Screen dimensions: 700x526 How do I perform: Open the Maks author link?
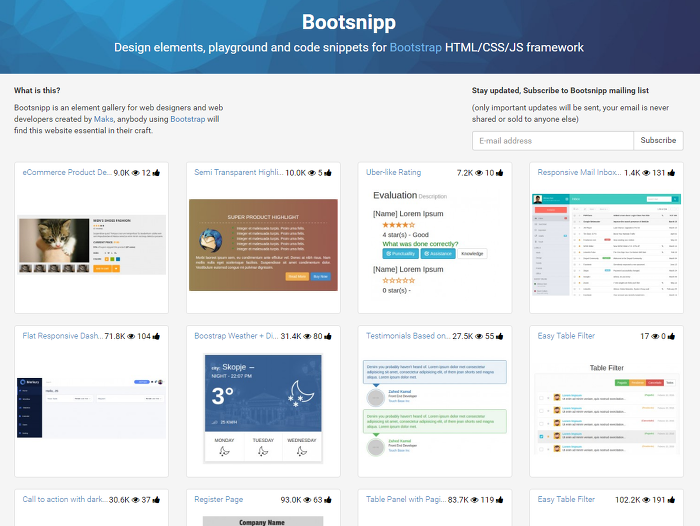104,119
